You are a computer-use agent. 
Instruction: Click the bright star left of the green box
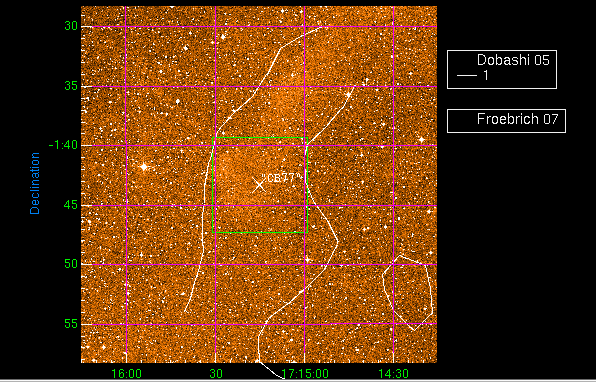pos(144,167)
